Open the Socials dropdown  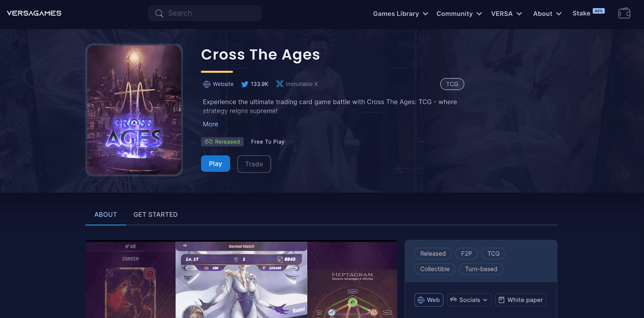coord(469,300)
